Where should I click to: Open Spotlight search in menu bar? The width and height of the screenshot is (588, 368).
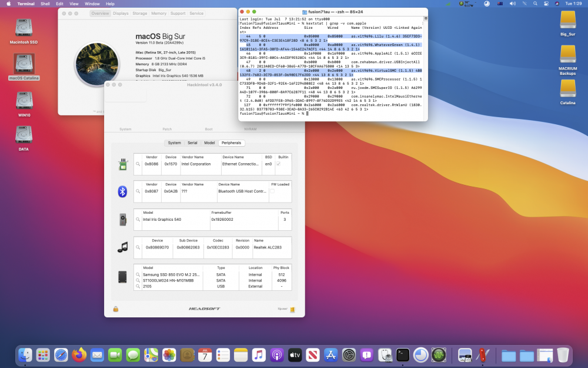(x=535, y=4)
